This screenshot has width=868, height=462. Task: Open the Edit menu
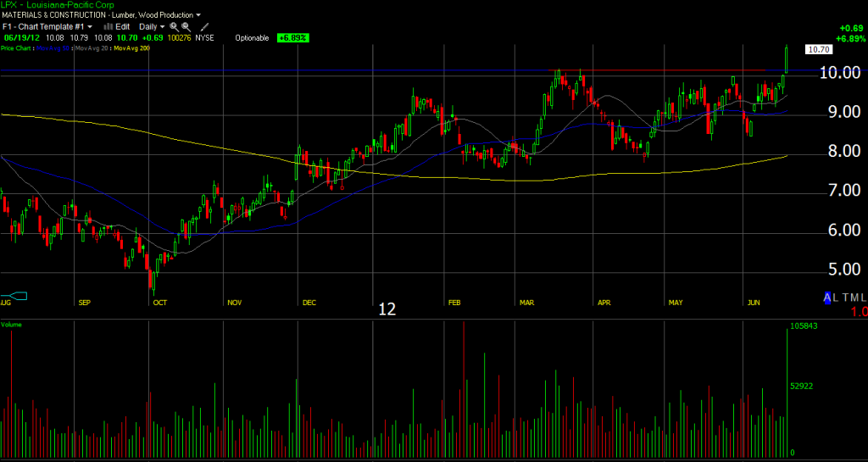pos(123,27)
